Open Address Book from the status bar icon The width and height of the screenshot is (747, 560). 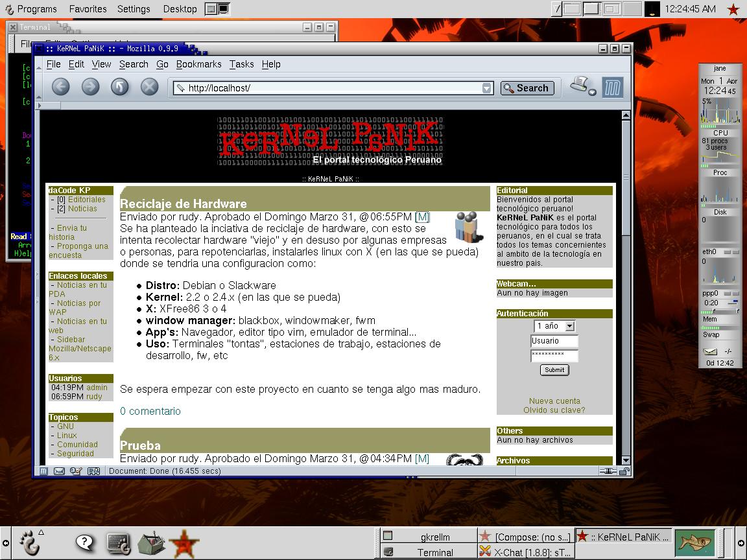[93, 471]
